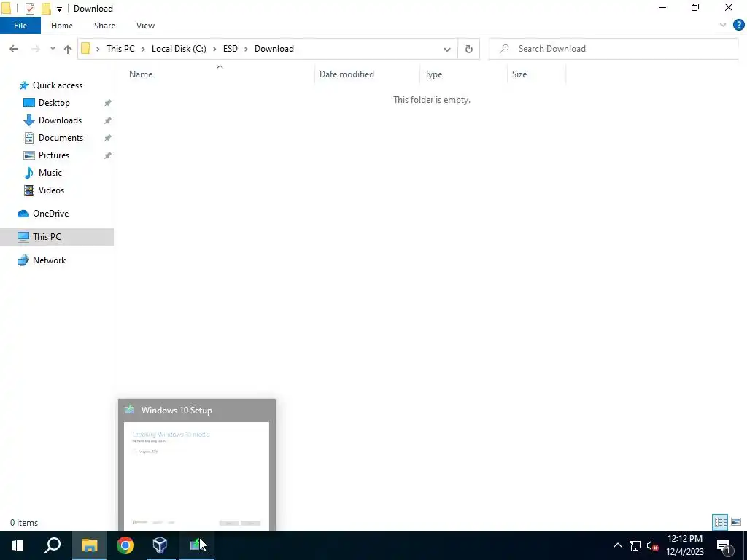Select Quick access in navigation pane
This screenshot has width=747, height=560.
tap(57, 85)
